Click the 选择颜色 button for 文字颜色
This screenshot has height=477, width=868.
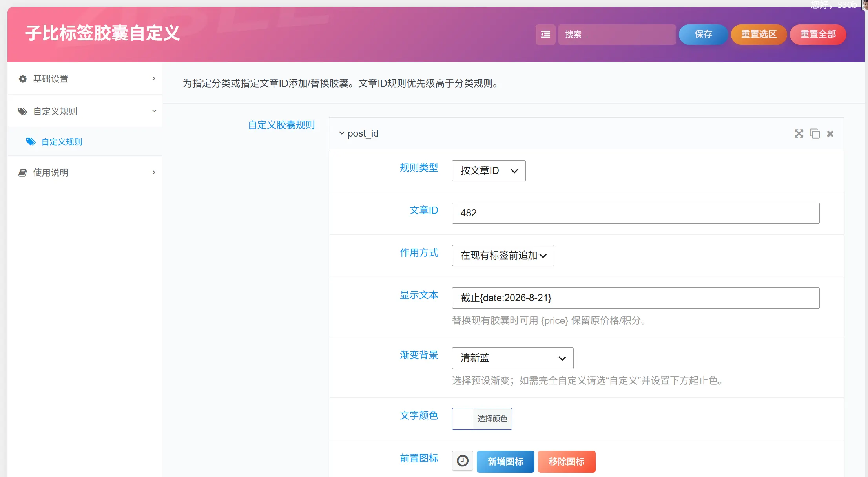(492, 419)
